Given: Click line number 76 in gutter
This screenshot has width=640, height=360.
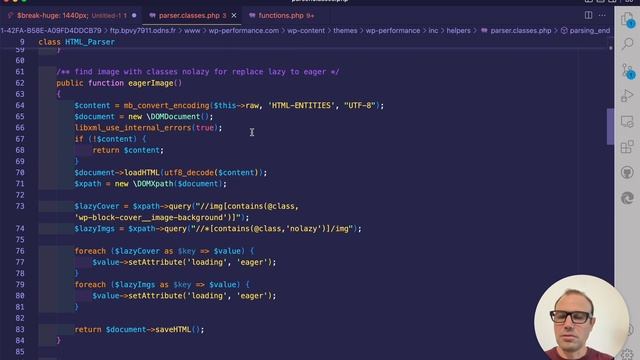Looking at the screenshot, I should click(20, 251).
